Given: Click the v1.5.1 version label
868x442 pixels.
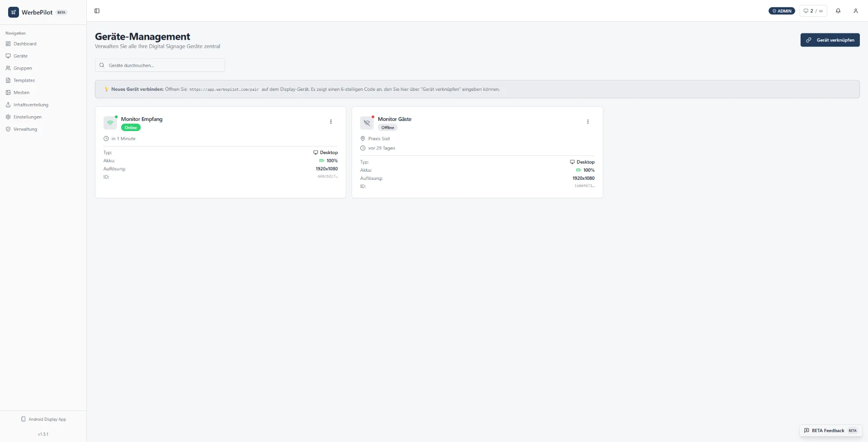Looking at the screenshot, I should pos(43,434).
